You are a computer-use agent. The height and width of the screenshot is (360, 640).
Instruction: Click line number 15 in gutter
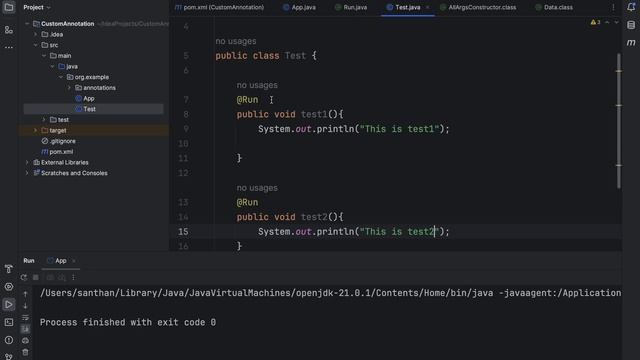point(183,232)
